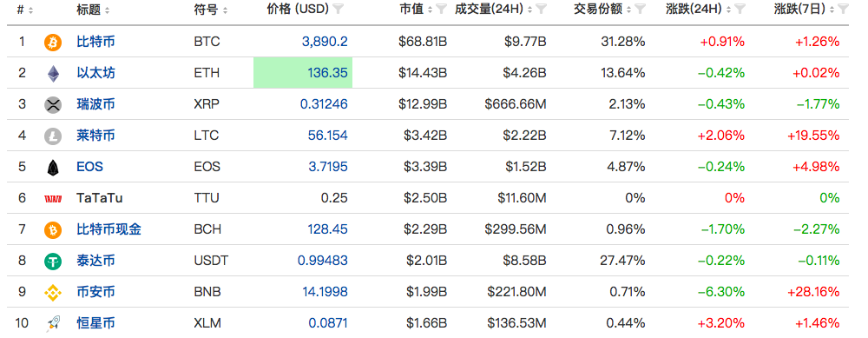This screenshot has width=868, height=338.
Task: Open the EOS title link
Action: [89, 167]
